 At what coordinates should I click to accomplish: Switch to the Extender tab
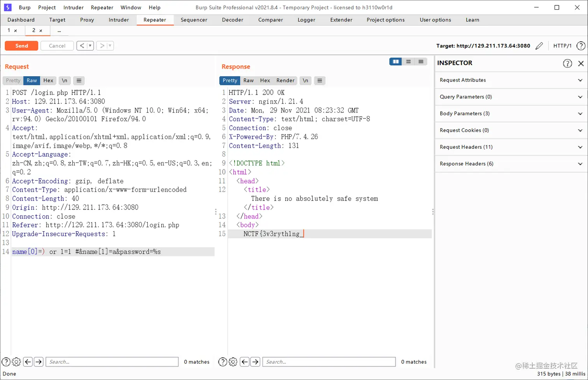click(341, 20)
